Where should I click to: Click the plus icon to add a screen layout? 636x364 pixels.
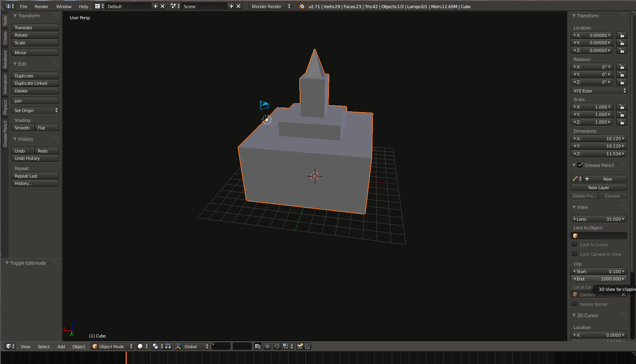pos(156,6)
